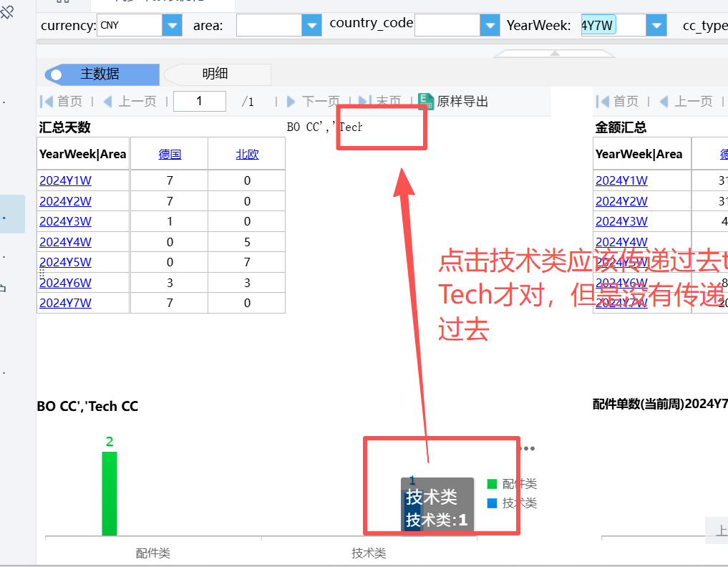Click the page number input box
Screen dimensions: 728x567
200,101
